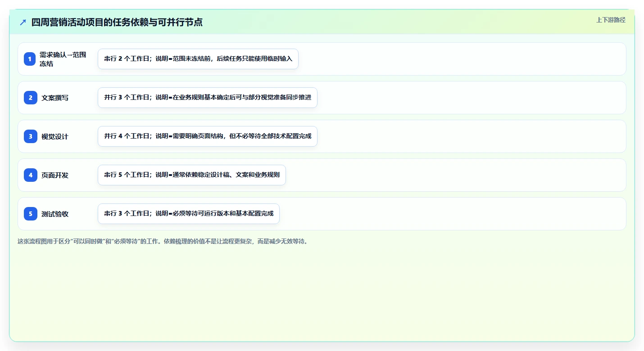Select the step 3 number badge
The width and height of the screenshot is (644, 351).
click(31, 136)
